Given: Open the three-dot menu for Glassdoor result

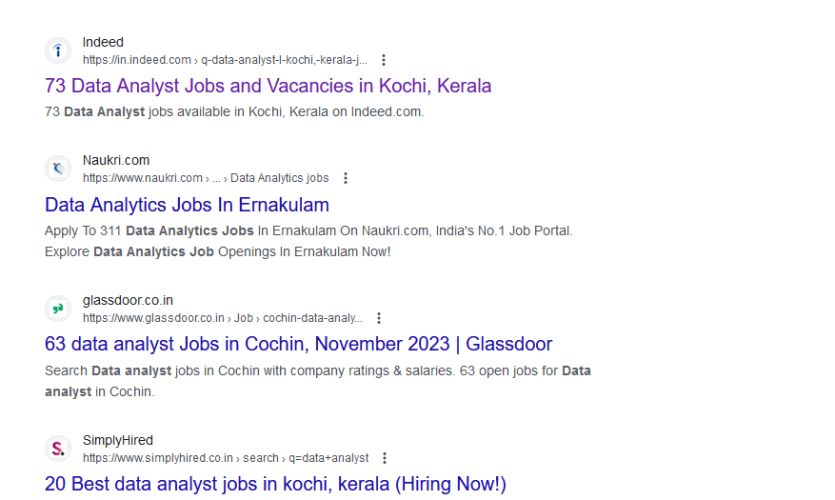Looking at the screenshot, I should pos(379,318).
